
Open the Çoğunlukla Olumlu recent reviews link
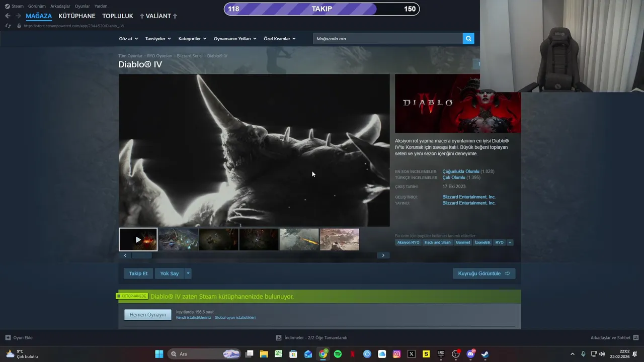point(461,171)
